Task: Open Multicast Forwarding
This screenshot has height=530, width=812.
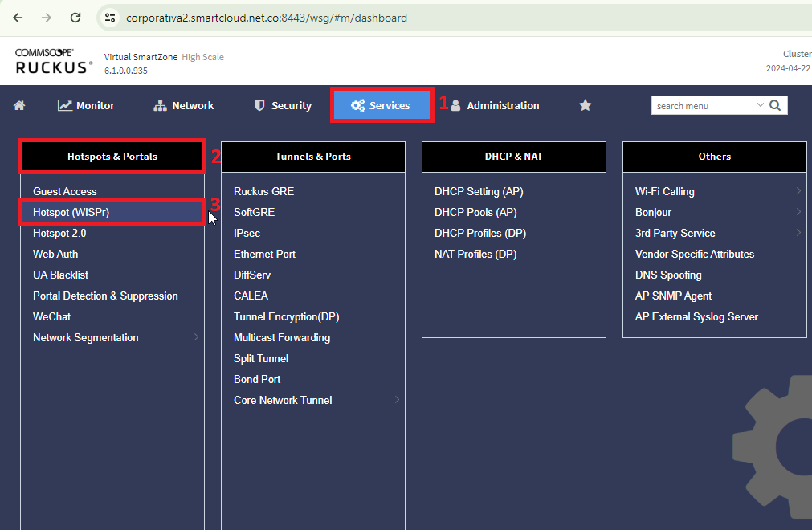Action: pos(282,337)
